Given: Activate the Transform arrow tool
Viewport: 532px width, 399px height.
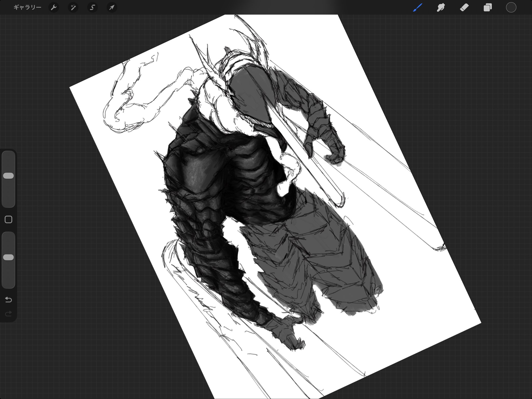Looking at the screenshot, I should pos(112,8).
